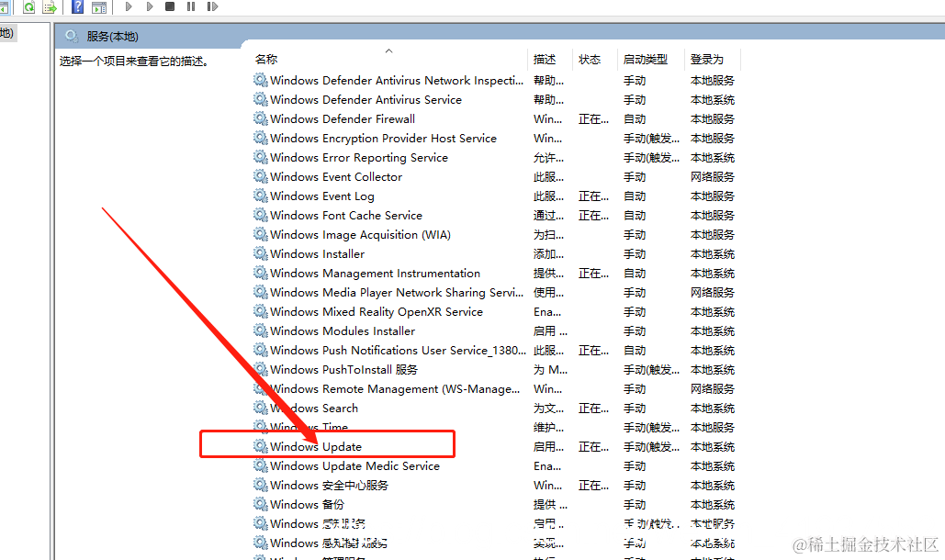The width and height of the screenshot is (945, 560).
Task: Click 正在... status of Windows 安全中心服务
Action: tap(593, 486)
